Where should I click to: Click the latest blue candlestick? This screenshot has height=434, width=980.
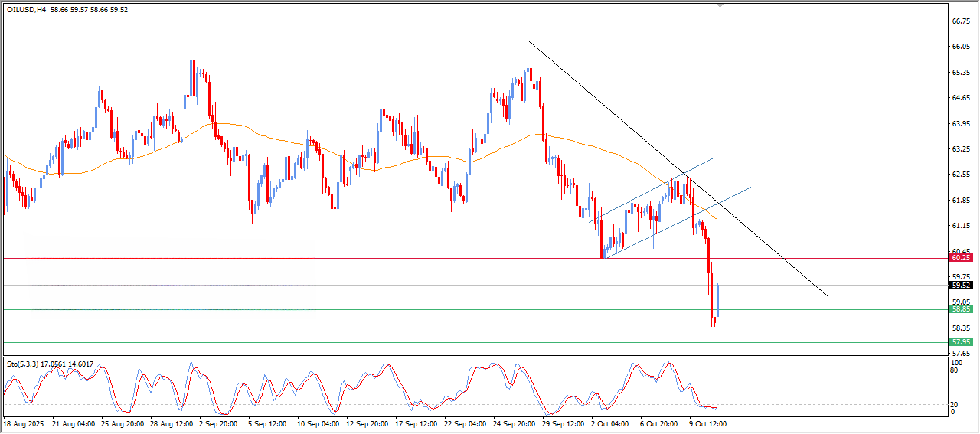[x=717, y=299]
